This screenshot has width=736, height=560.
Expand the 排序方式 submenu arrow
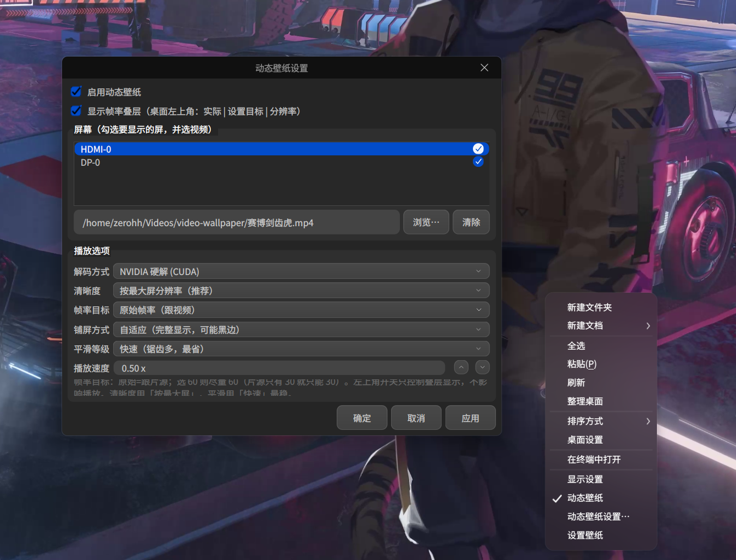pos(648,421)
